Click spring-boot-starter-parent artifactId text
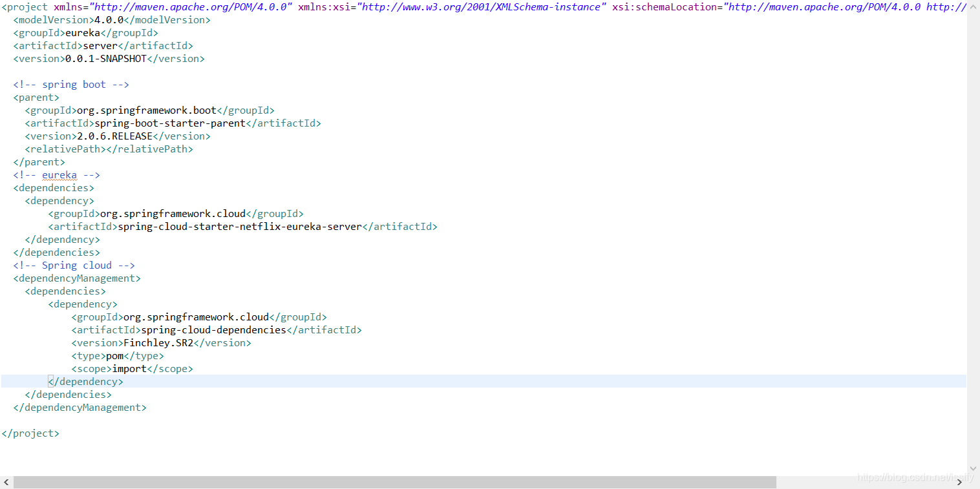This screenshot has height=489, width=980. [x=170, y=123]
